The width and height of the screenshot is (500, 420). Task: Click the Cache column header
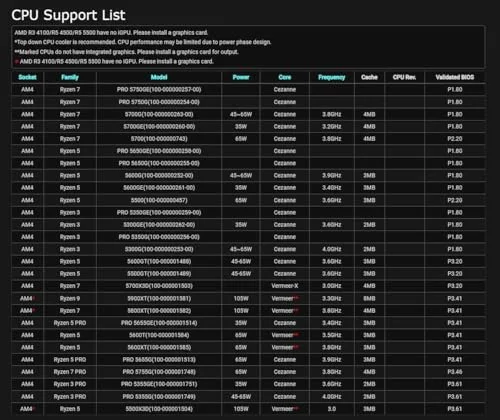(x=369, y=77)
